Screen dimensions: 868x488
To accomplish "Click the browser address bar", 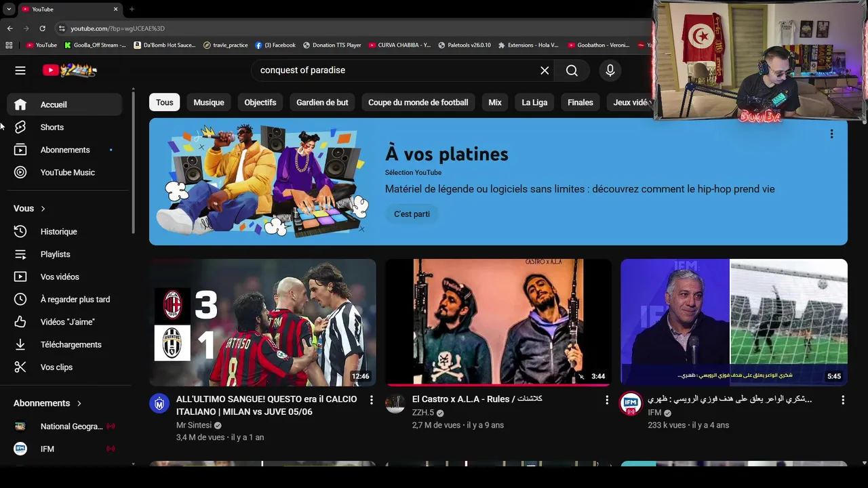I will [x=353, y=28].
